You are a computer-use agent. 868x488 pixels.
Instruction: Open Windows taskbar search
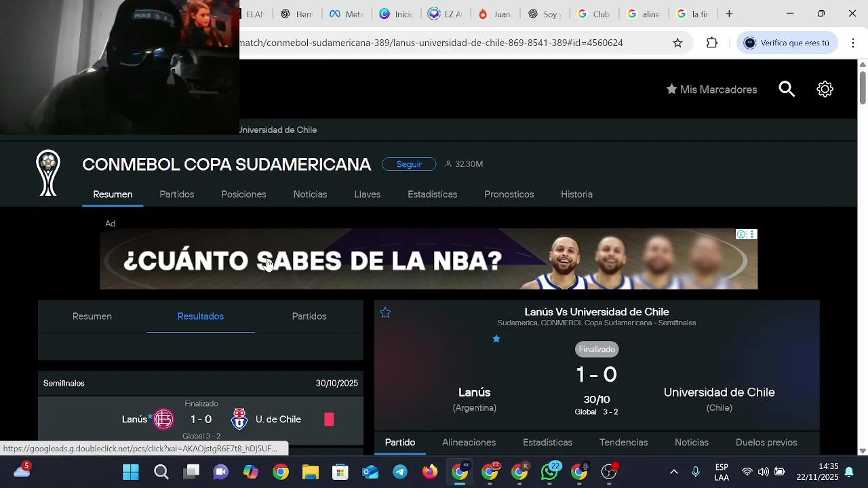click(161, 472)
